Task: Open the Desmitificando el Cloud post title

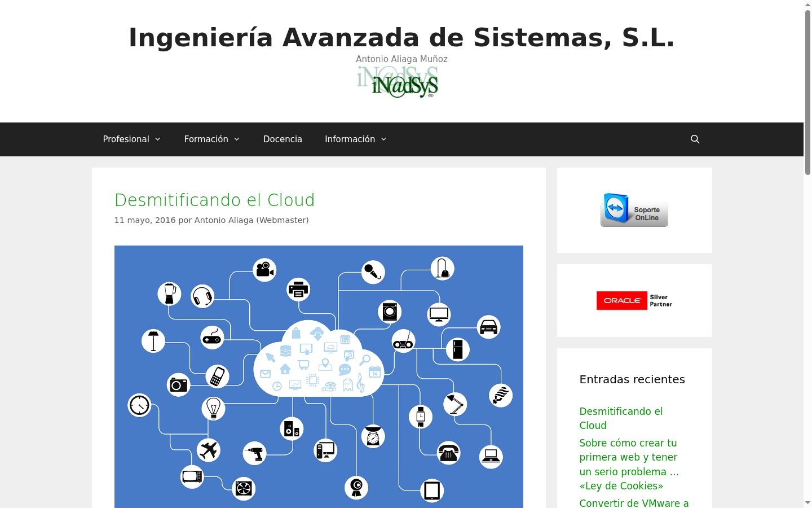Action: pos(214,200)
